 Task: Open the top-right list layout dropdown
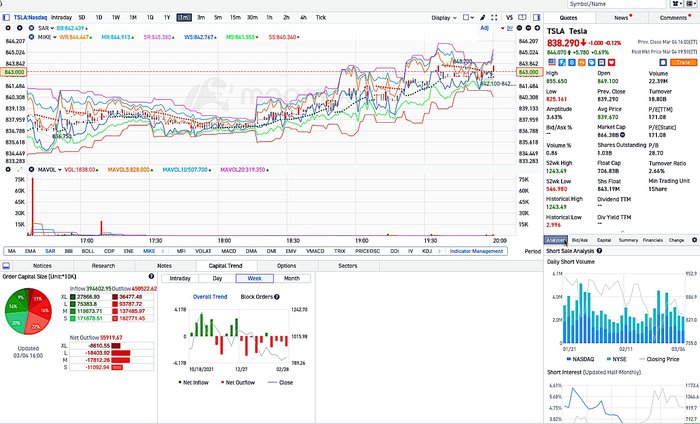pyautogui.click(x=691, y=4)
